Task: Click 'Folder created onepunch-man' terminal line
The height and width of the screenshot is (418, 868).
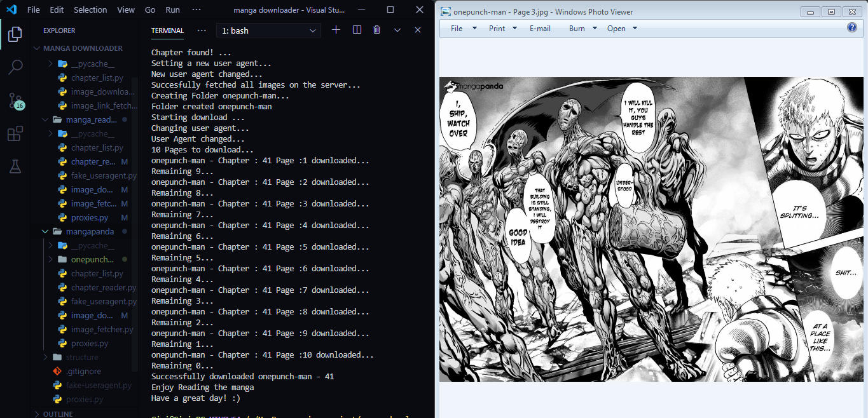Action: [x=211, y=107]
